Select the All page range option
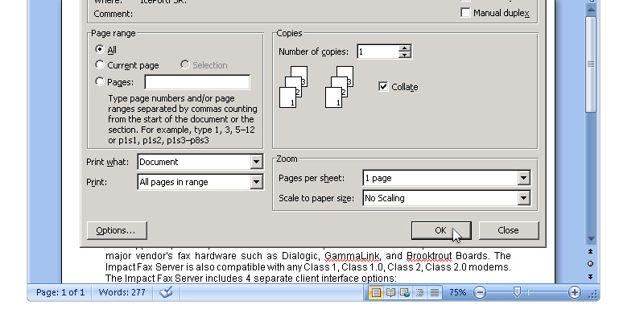 pyautogui.click(x=100, y=50)
